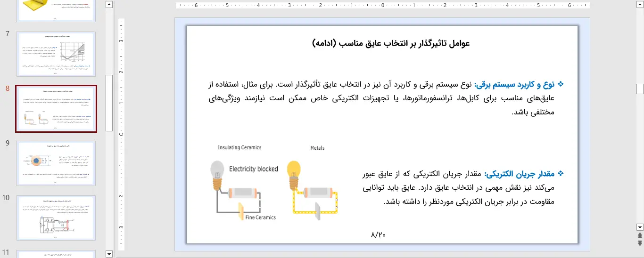Select slide 7 thumbnail in the panel

tap(56, 54)
